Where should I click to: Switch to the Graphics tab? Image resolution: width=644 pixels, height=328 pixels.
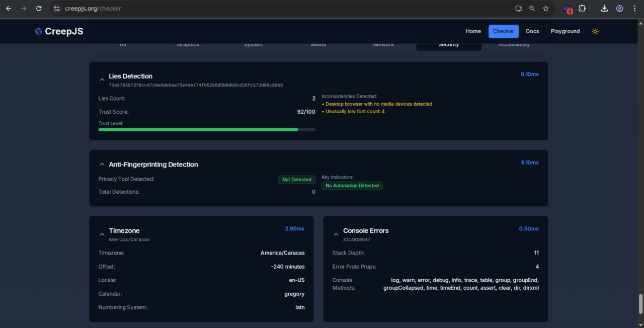188,45
